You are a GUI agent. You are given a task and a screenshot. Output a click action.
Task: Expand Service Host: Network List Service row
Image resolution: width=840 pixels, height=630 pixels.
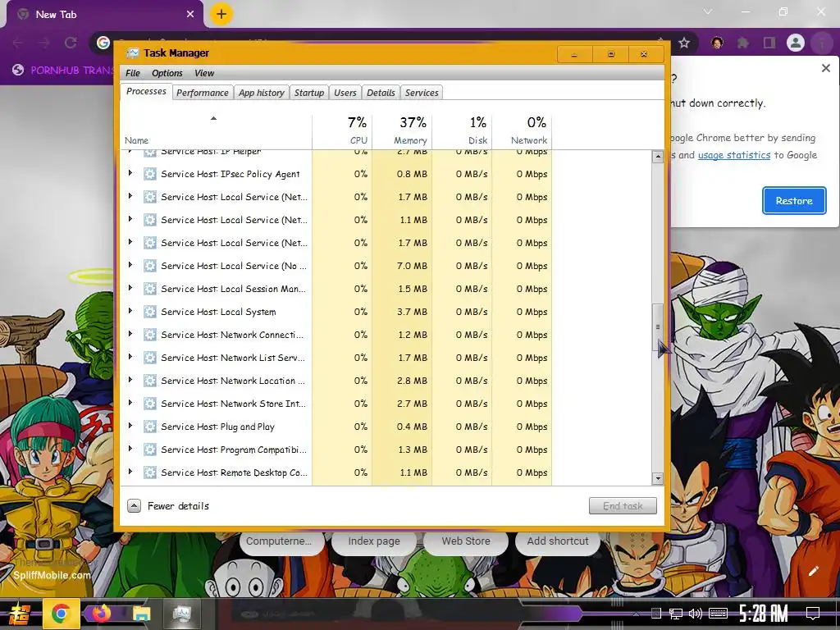[130, 357]
